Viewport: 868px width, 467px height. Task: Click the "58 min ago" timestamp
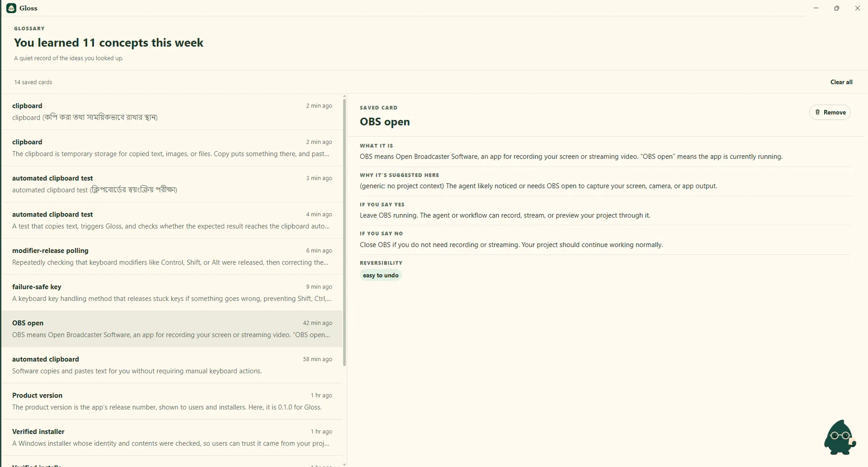click(317, 359)
